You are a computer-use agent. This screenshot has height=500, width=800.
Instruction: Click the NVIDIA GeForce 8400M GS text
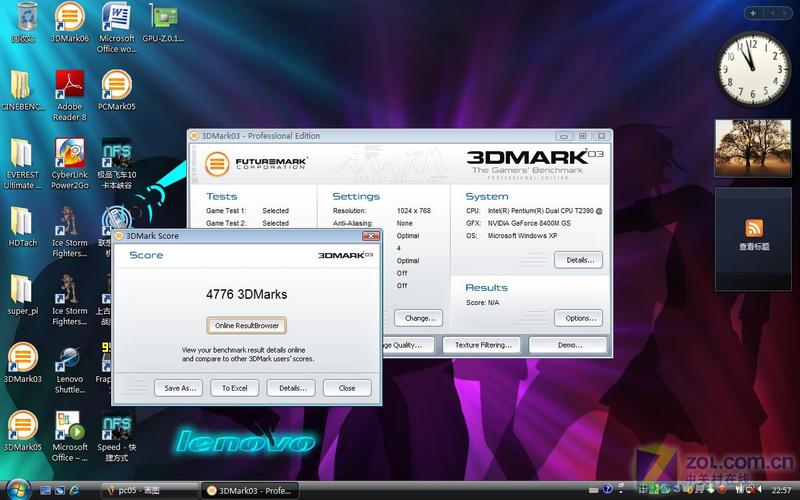(529, 223)
